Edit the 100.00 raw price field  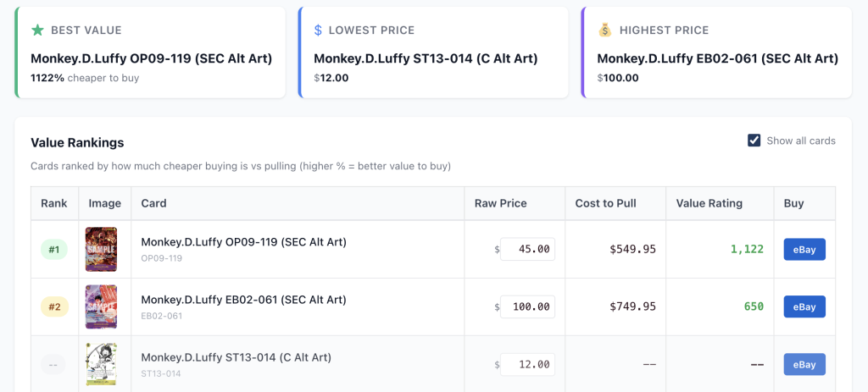tap(527, 306)
